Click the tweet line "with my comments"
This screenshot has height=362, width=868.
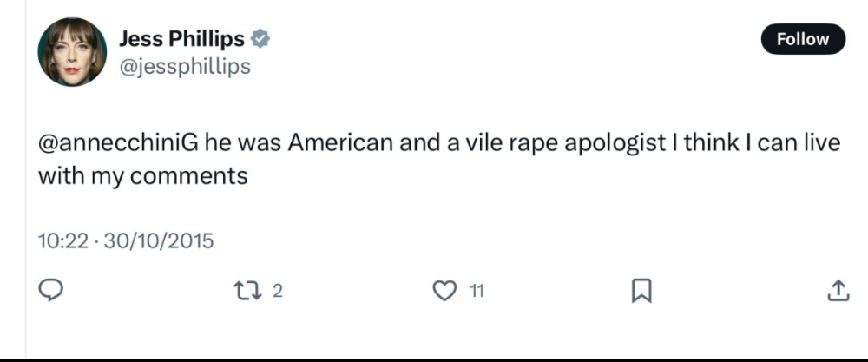click(x=143, y=175)
